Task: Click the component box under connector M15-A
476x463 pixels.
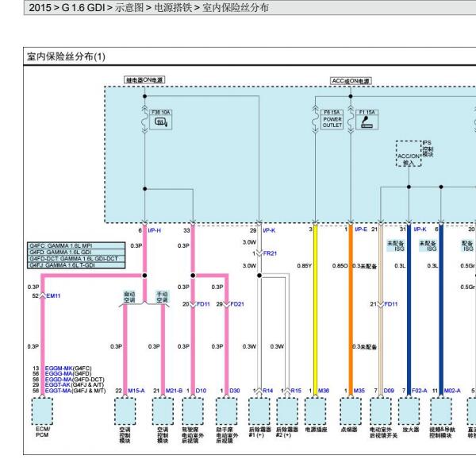Action: tap(125, 411)
